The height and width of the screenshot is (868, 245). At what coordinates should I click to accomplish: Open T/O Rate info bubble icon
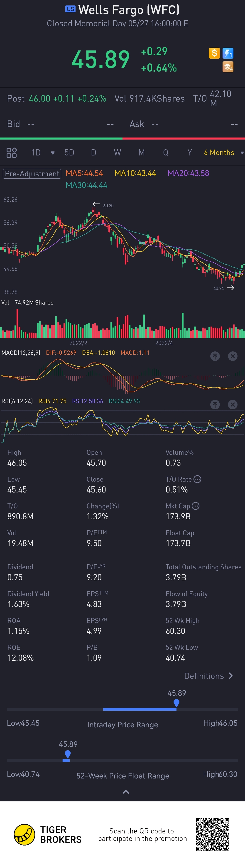[198, 479]
